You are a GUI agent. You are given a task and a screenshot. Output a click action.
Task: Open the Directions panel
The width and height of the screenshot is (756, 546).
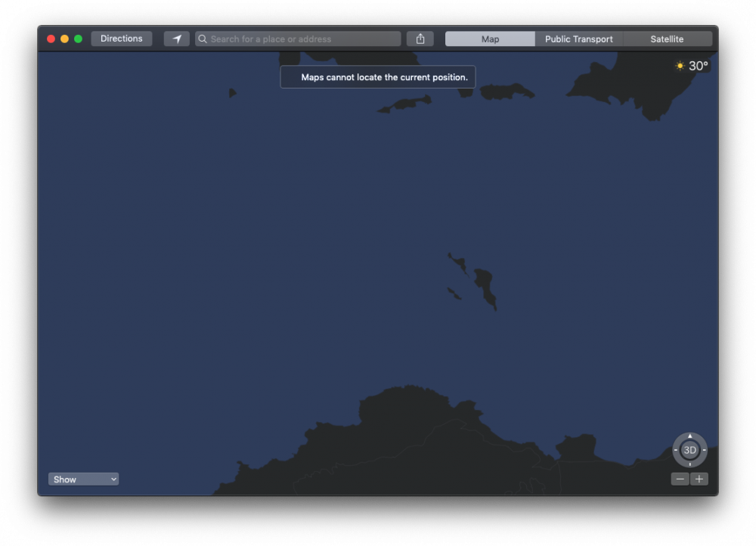122,39
